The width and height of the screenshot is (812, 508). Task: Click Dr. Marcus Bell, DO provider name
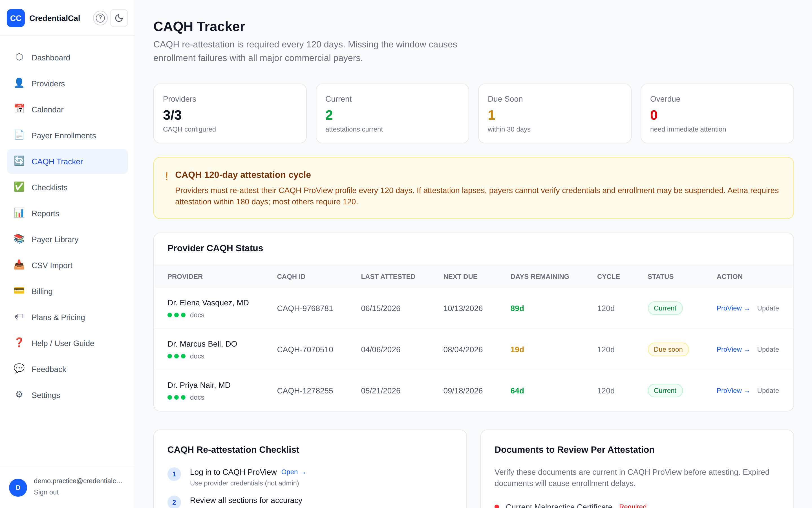pos(202,344)
